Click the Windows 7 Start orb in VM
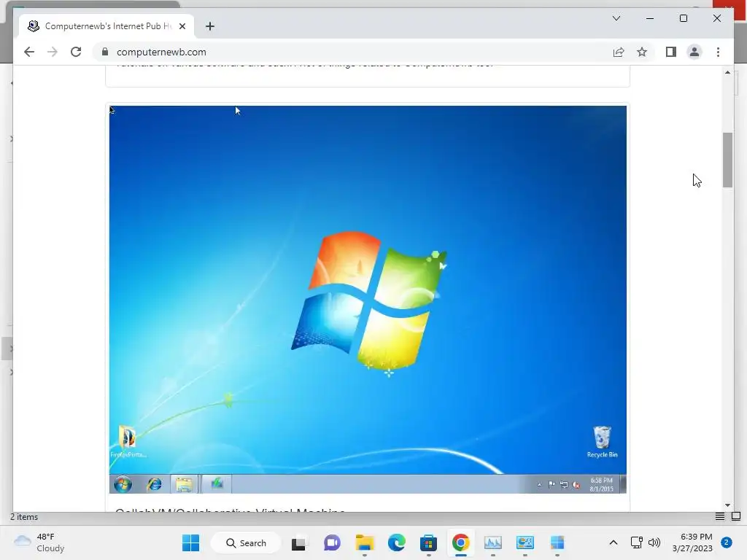The width and height of the screenshot is (747, 560). tap(123, 484)
